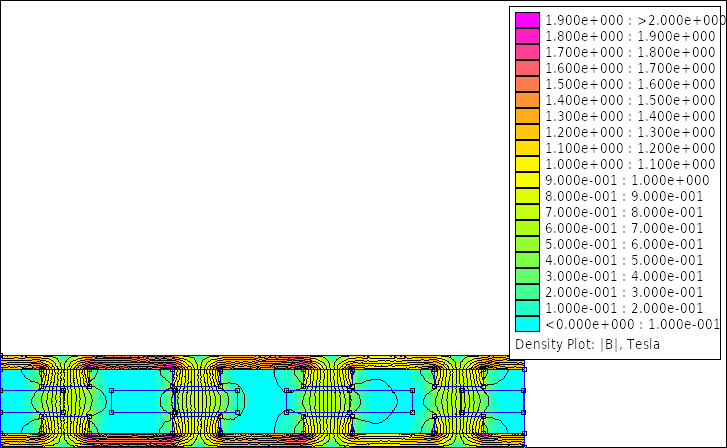
Task: Click the swatch for 7.000e-001 : 8.000e-001
Action: [527, 212]
